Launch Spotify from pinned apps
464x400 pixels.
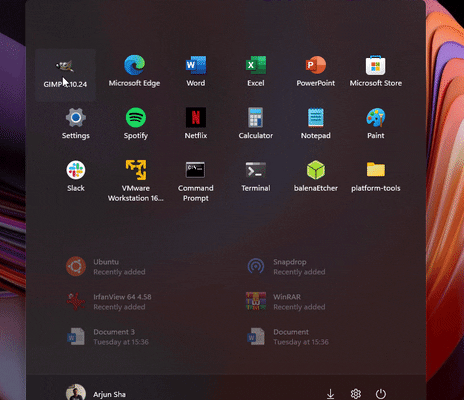pyautogui.click(x=136, y=124)
